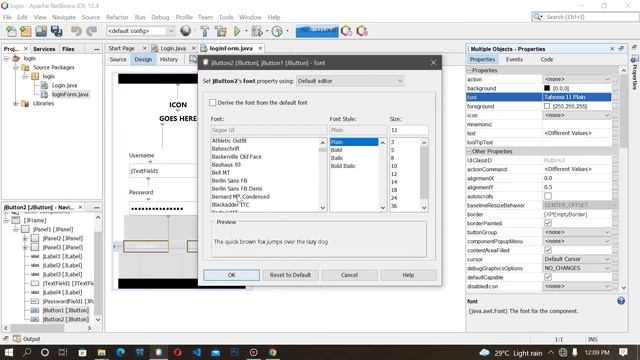The width and height of the screenshot is (640, 360).
Task: Switch to the Events tab in Properties
Action: click(x=514, y=60)
